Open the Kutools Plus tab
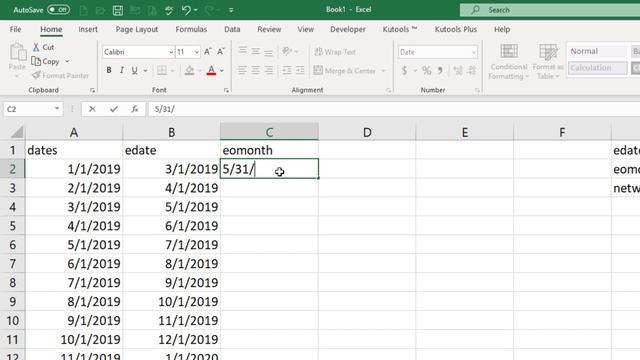Image resolution: width=640 pixels, height=360 pixels. [x=456, y=29]
